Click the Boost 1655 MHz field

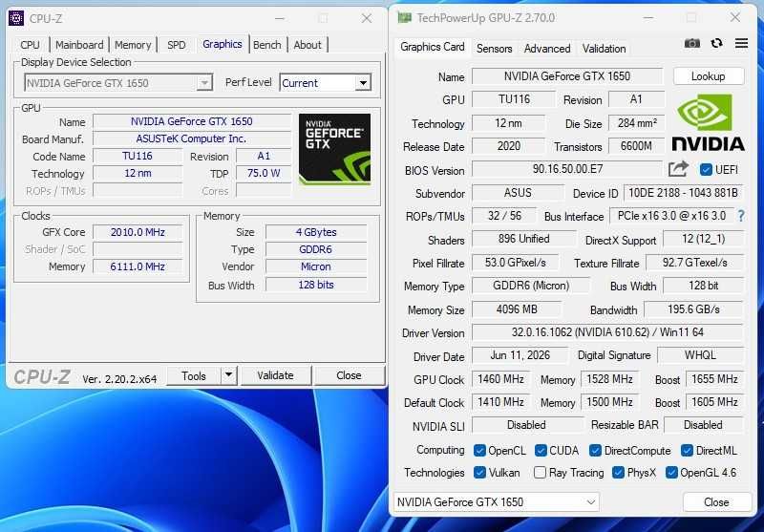pyautogui.click(x=714, y=379)
